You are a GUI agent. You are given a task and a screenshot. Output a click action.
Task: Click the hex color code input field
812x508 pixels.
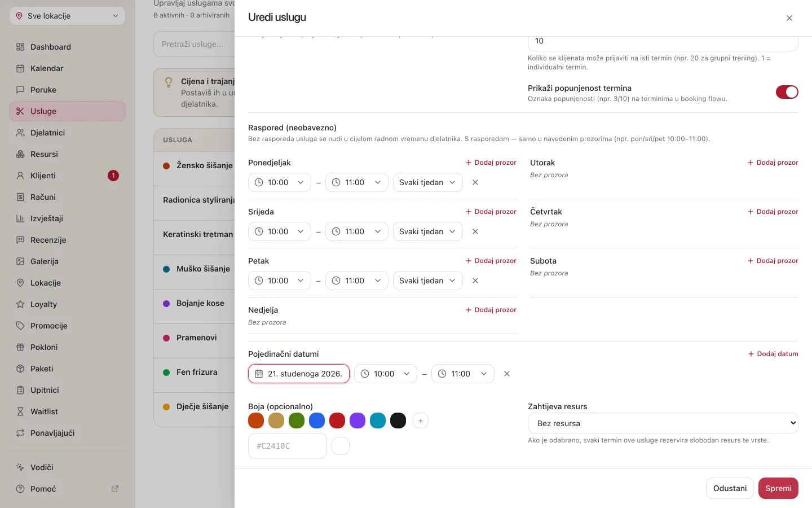coord(288,446)
